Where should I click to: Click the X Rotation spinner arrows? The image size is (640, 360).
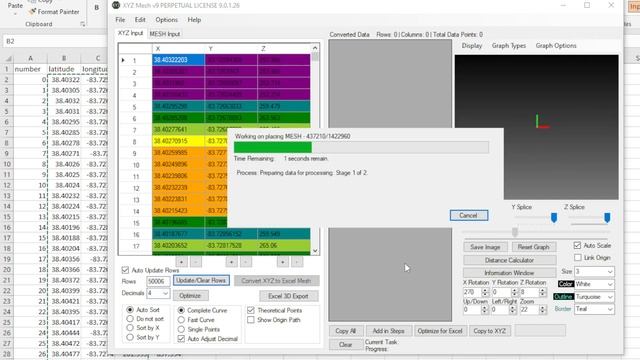485,292
